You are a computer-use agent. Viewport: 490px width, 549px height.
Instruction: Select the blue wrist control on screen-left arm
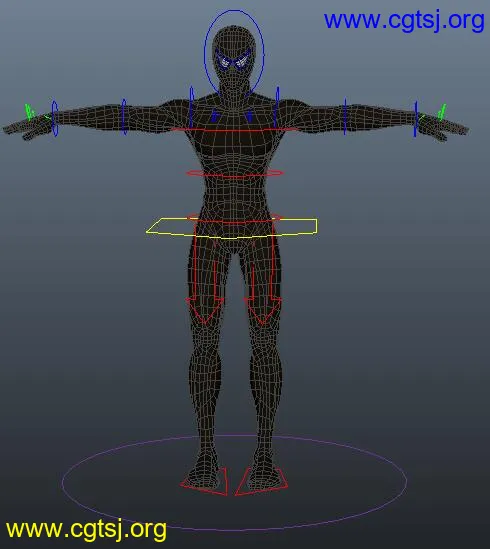pyautogui.click(x=55, y=118)
